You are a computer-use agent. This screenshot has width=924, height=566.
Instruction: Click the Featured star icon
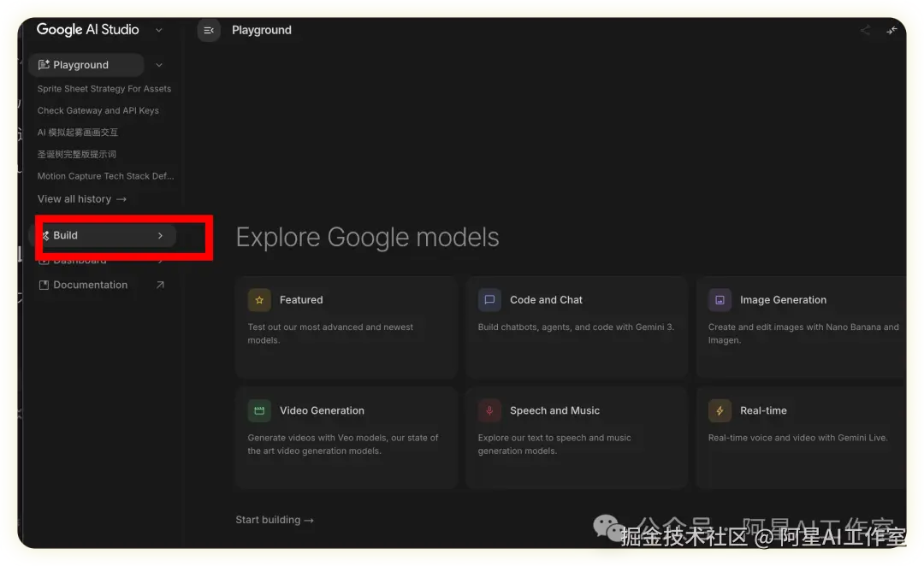[x=259, y=300]
